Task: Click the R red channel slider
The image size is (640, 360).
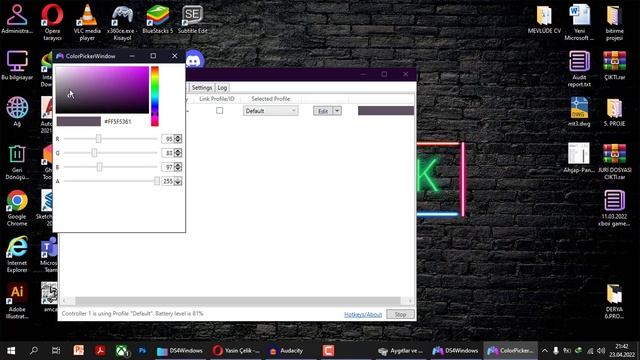Action: tap(110, 139)
